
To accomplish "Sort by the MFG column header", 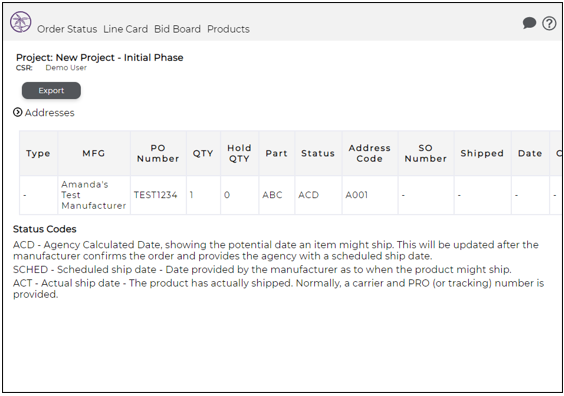I will click(x=94, y=153).
